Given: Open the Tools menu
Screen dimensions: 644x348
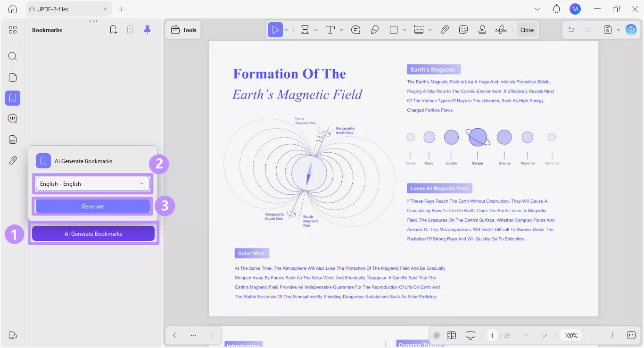Looking at the screenshot, I should [183, 30].
